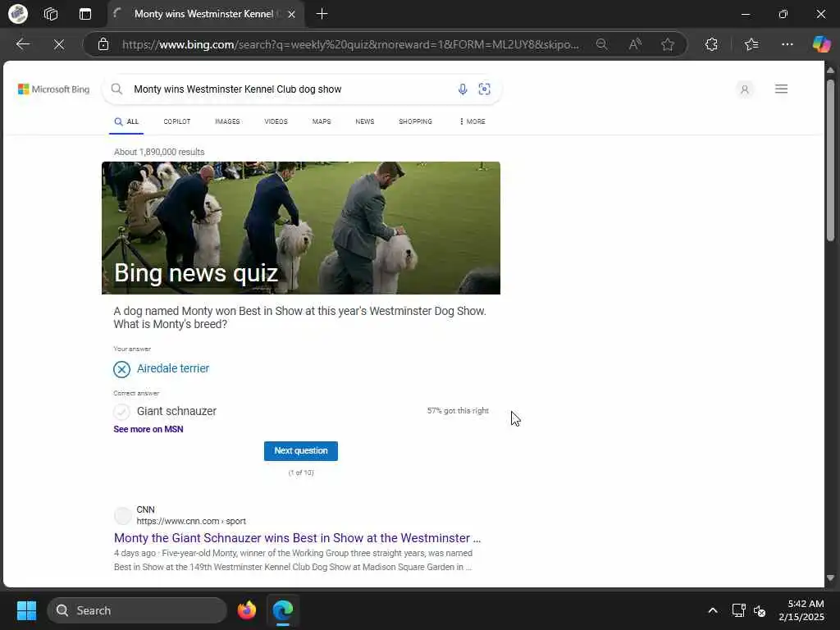Open the Windows Start menu

(x=26, y=610)
